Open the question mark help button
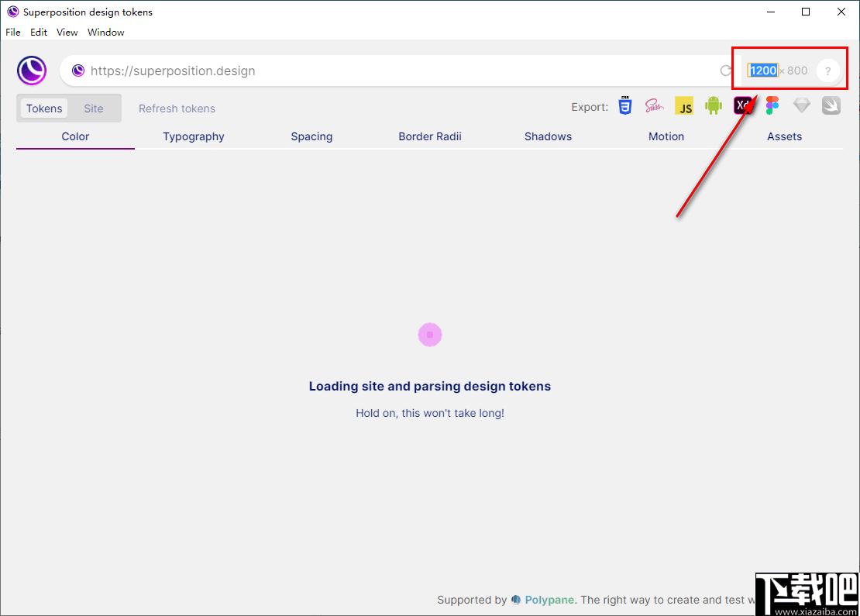Screen dimensions: 860x616 [x=827, y=71]
